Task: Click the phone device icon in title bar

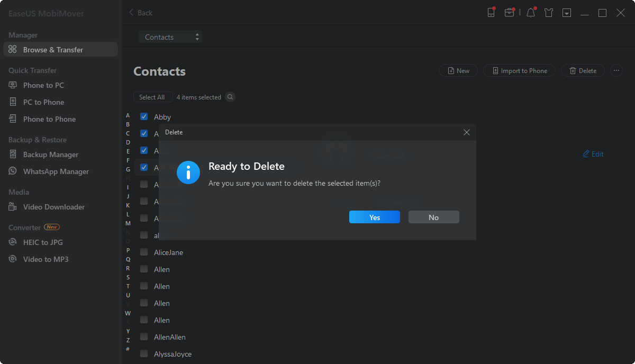Action: coord(491,13)
